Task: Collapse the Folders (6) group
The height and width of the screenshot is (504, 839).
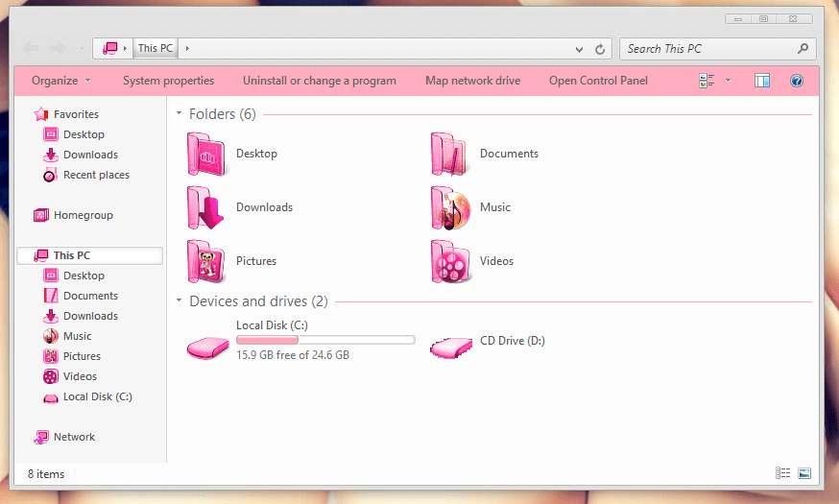Action: (x=180, y=114)
